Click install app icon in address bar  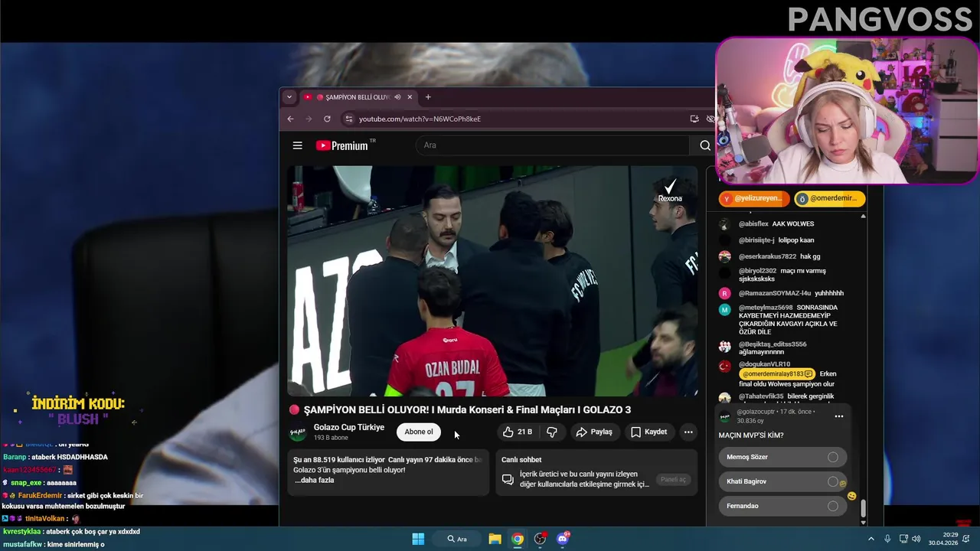tap(694, 119)
